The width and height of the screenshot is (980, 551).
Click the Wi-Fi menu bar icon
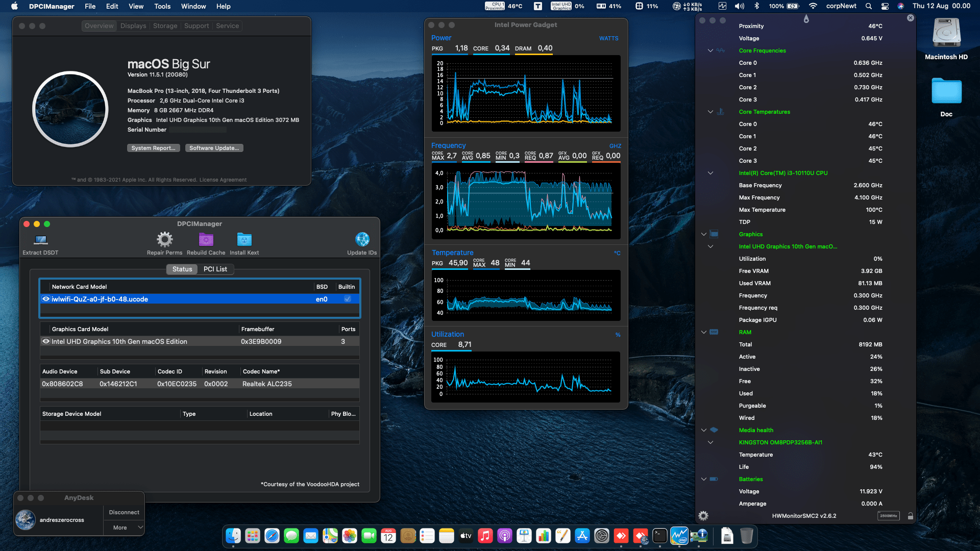click(813, 6)
